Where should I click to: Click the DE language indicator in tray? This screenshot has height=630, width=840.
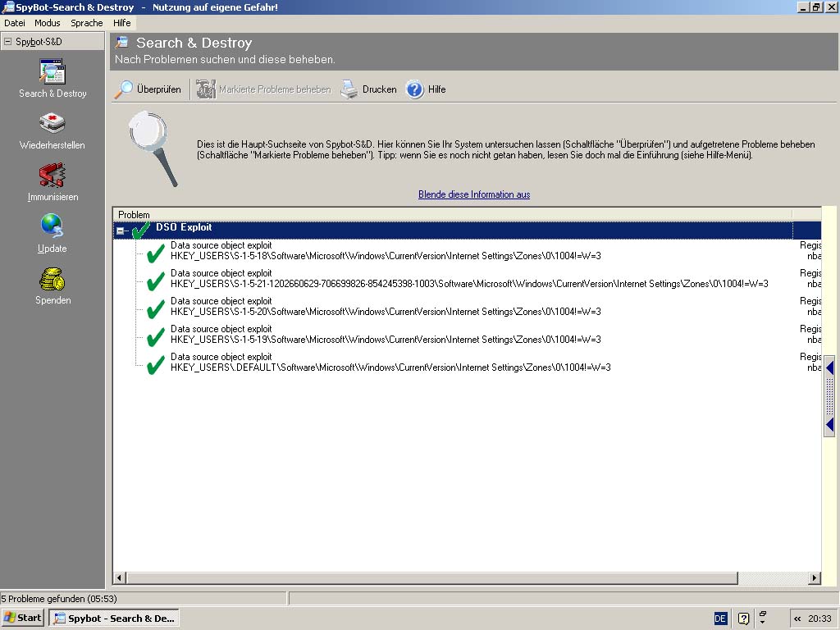tap(720, 619)
